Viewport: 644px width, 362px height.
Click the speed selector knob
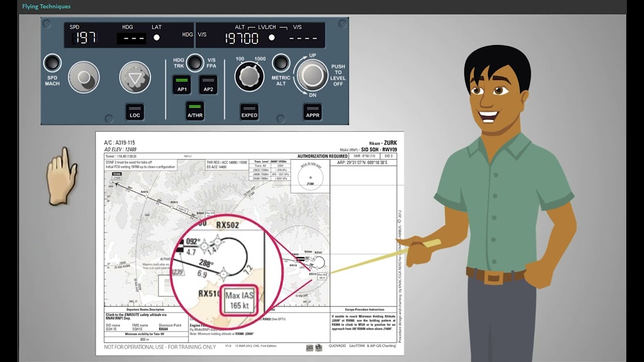[84, 77]
